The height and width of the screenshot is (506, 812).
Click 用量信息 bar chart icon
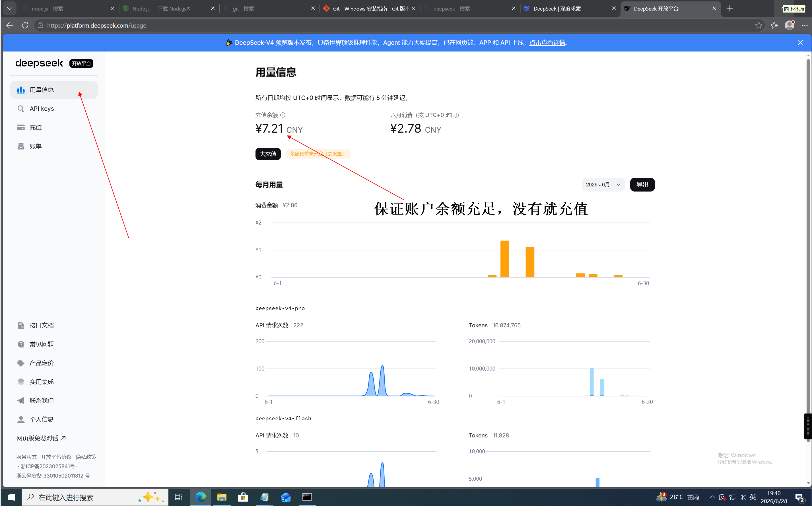pos(21,90)
